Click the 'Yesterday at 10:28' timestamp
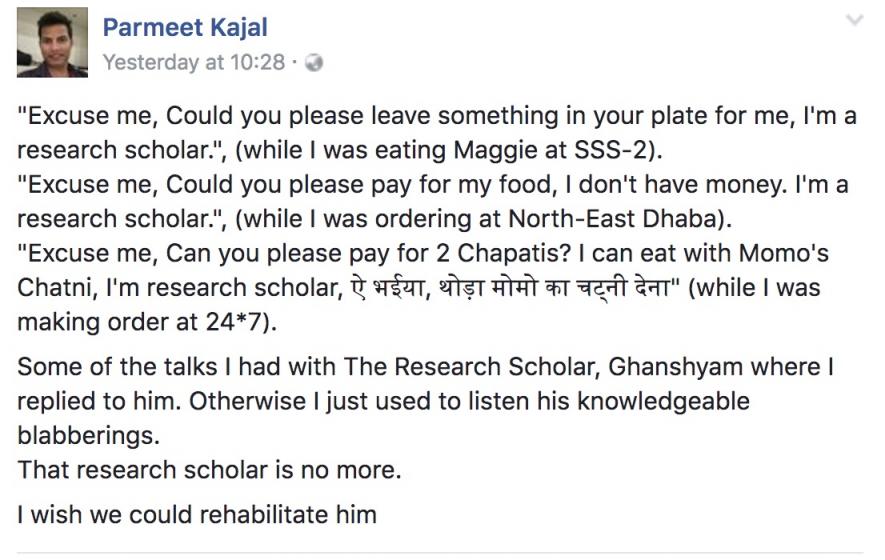Screen dimensions: 885x560 point(193,62)
